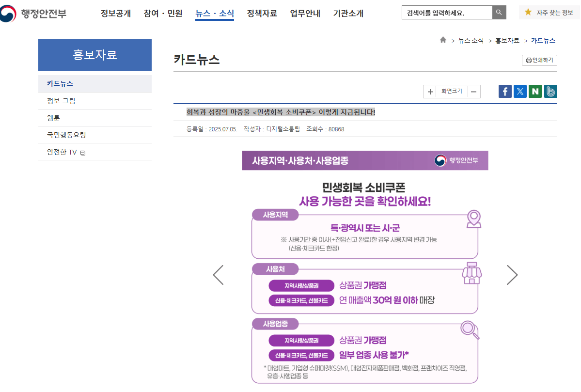The height and width of the screenshot is (392, 581).
Task: Click the search magnifier icon button
Action: (x=499, y=13)
